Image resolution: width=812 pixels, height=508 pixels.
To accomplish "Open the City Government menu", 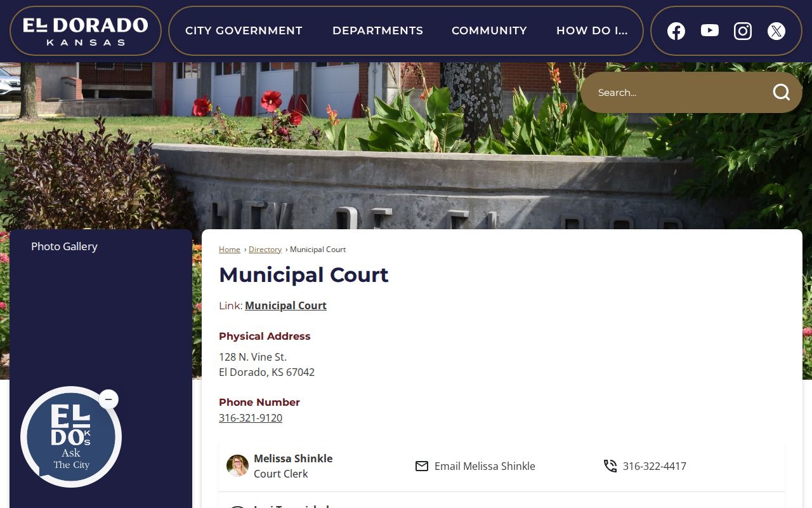I will coord(244,30).
